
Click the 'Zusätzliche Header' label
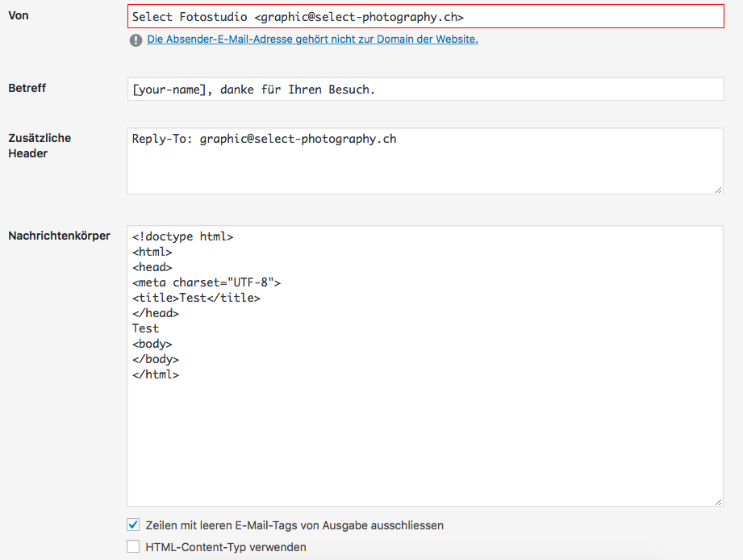pos(40,145)
